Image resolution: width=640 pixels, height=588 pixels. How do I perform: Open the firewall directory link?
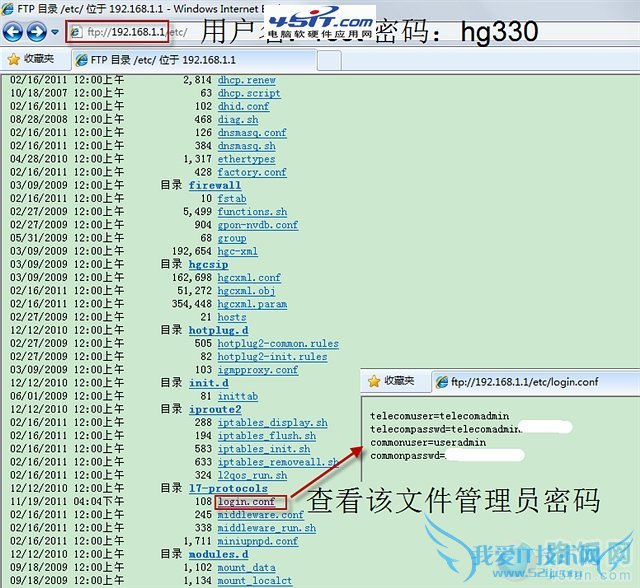click(215, 185)
